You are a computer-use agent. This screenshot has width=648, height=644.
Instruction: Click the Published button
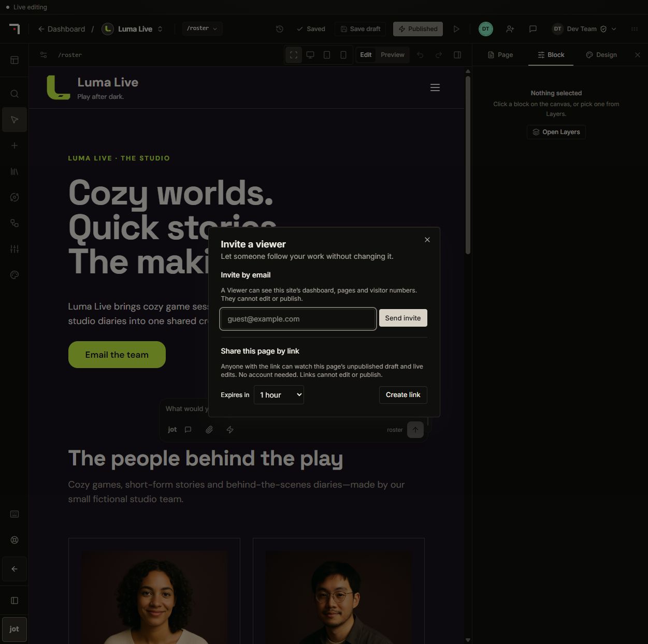(418, 29)
